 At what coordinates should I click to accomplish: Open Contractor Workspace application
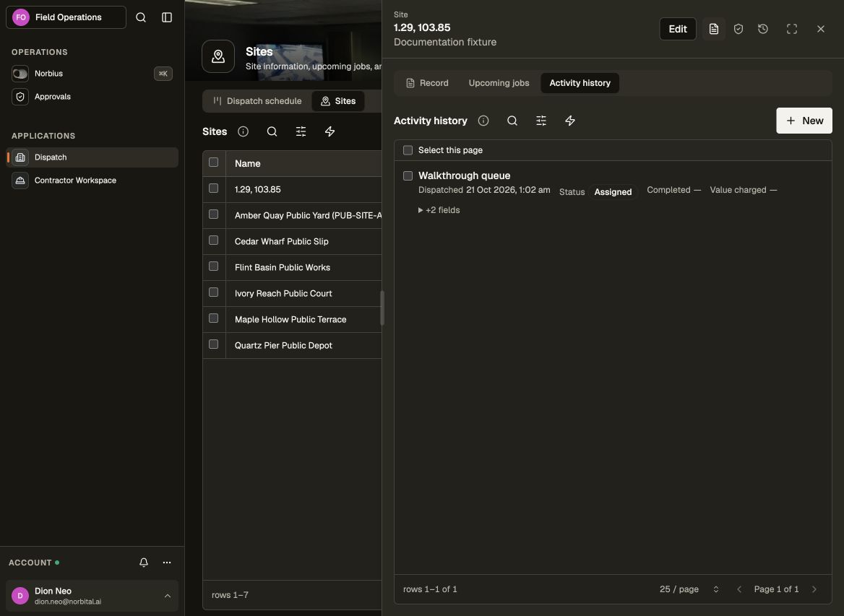92,181
